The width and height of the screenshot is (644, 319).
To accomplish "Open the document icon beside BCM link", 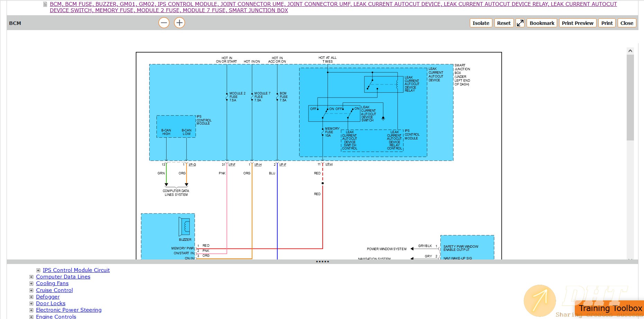I will [45, 4].
